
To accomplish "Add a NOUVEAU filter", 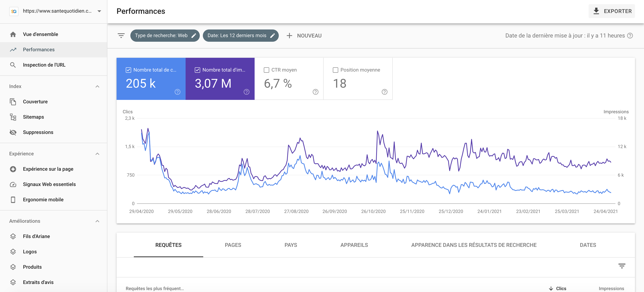I will point(304,36).
